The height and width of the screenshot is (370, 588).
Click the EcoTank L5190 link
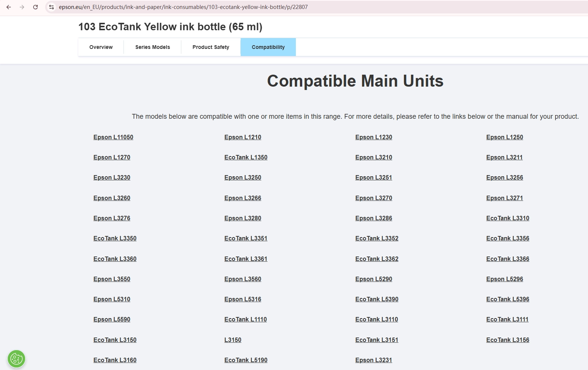[246, 360]
